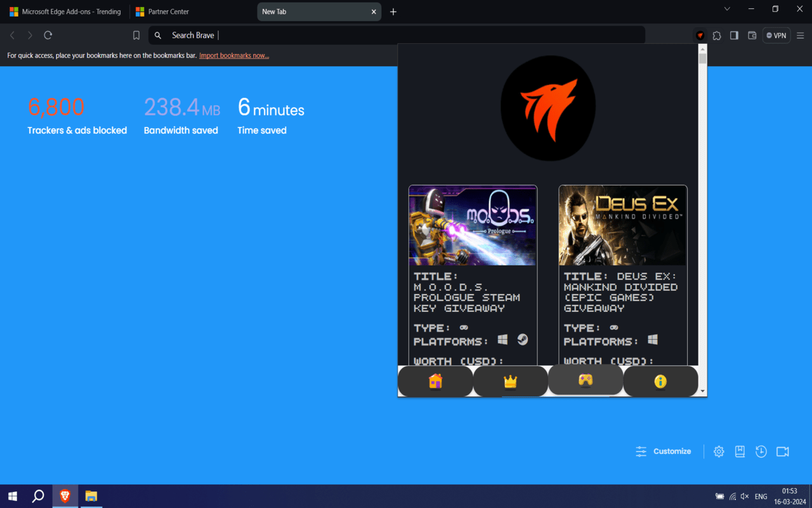Click popup scrollbar up arrow
This screenshot has height=508, width=812.
pos(702,49)
